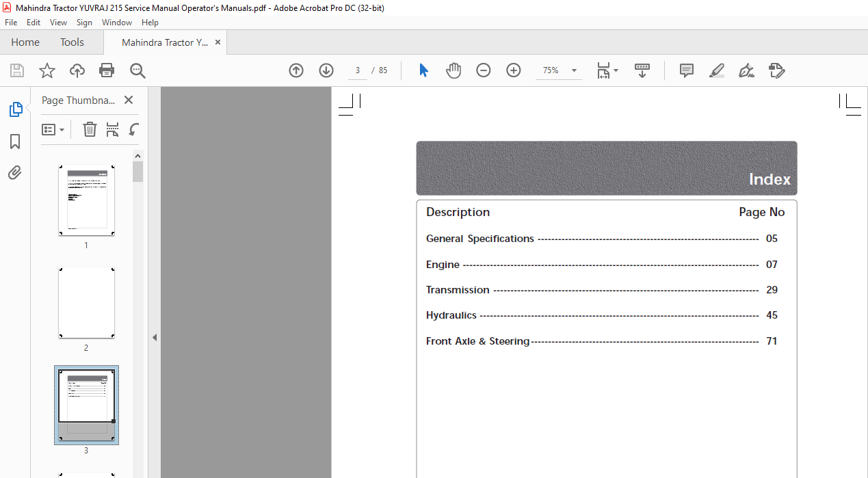Go to previous page arrow
The height and width of the screenshot is (478, 868).
(296, 70)
